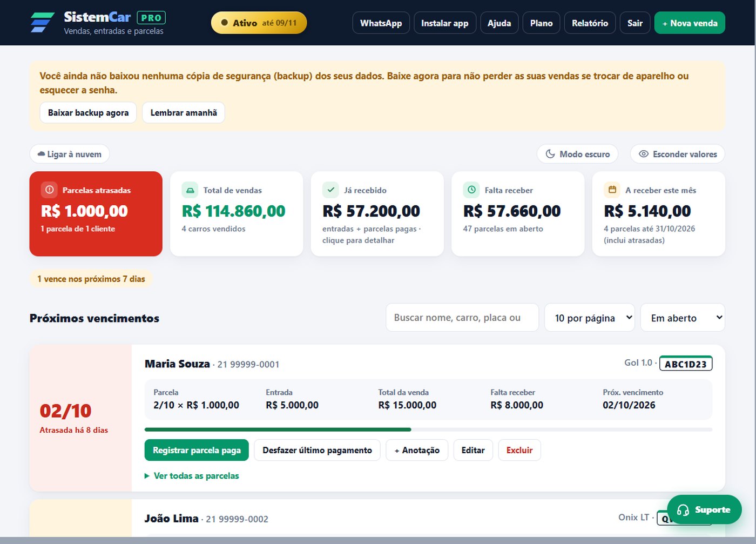Click the moon icon in Modo escuro
756x544 pixels.
click(x=550, y=154)
